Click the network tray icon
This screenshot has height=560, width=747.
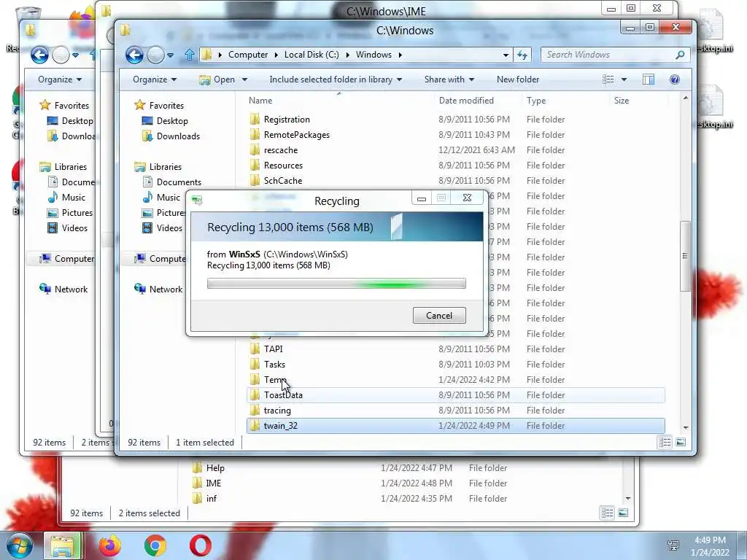(673, 545)
